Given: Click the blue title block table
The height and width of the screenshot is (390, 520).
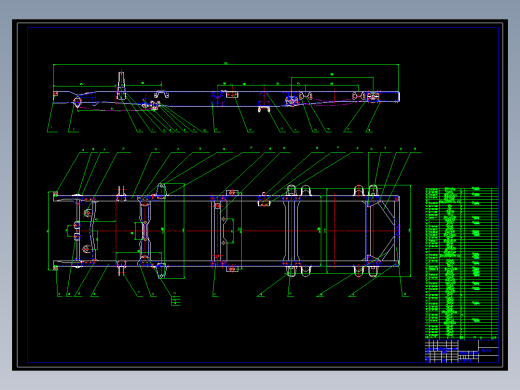Looking at the screenshot, I should [462, 351].
